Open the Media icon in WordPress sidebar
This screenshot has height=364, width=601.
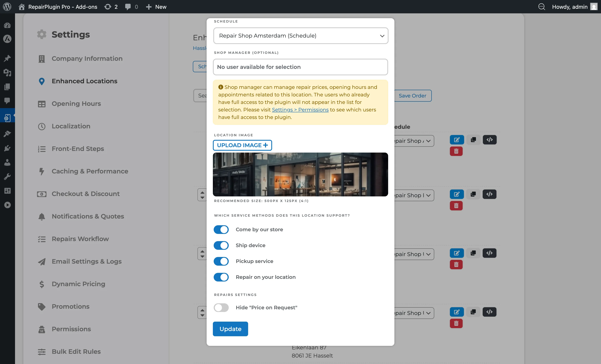point(7,72)
